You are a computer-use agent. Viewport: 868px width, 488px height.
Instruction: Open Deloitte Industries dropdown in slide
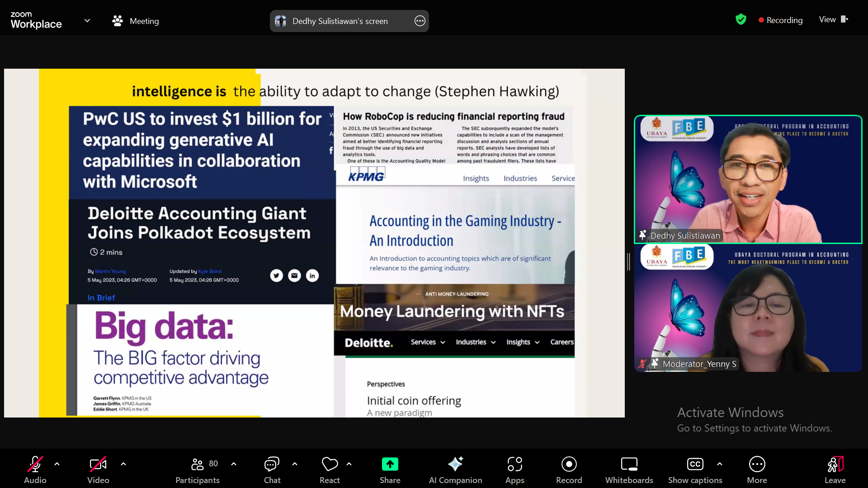pyautogui.click(x=476, y=342)
